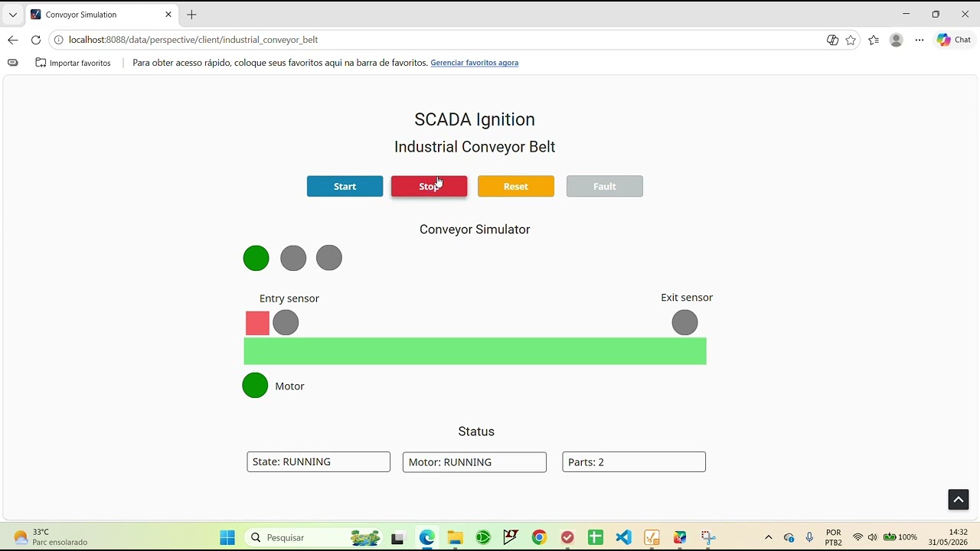The image size is (980, 551).
Task: Click the Entry sensor gray indicator
Action: [x=286, y=322]
